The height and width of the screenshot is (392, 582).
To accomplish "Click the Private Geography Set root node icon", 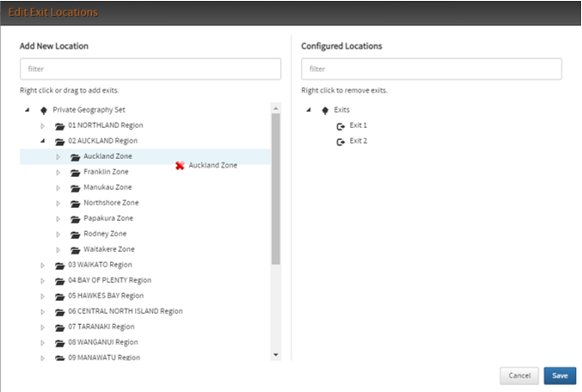I will [x=44, y=110].
